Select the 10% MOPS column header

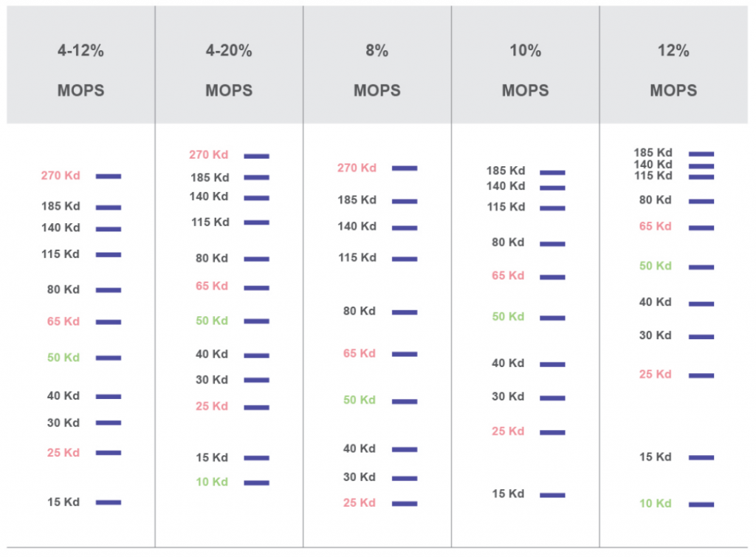point(525,71)
